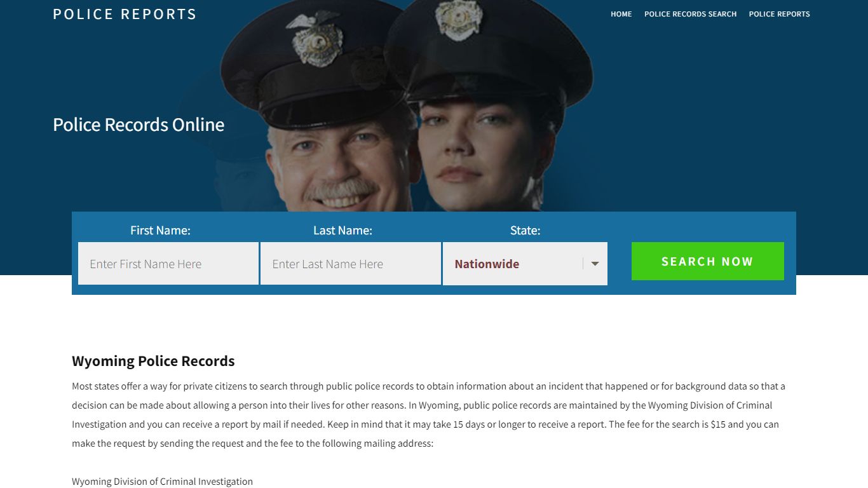Open Police Reports navigation link

pyautogui.click(x=779, y=14)
